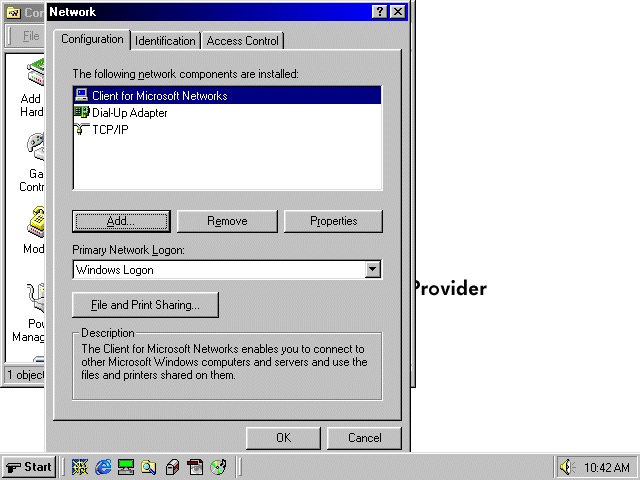Open the Primary Network Logon dropdown arrow

point(373,269)
